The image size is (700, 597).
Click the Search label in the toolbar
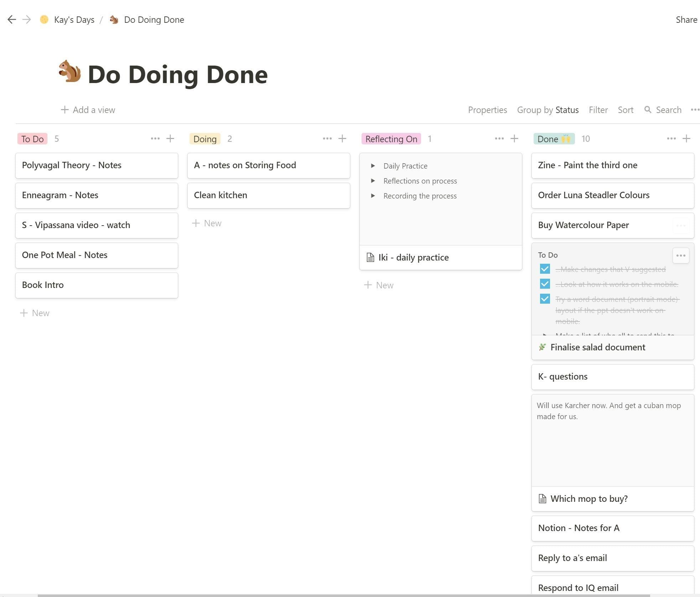pyautogui.click(x=669, y=110)
